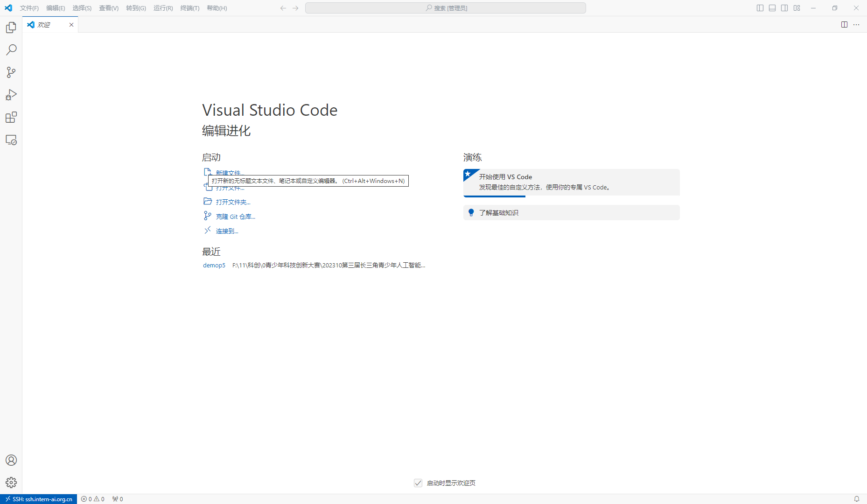Screen dimensions: 867x504
Task: Open the Manage gear icon
Action: click(11, 483)
